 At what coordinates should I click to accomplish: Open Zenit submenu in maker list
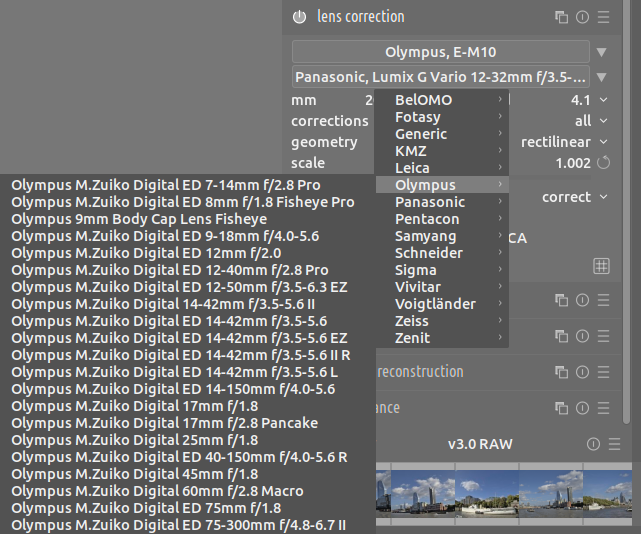pos(442,338)
